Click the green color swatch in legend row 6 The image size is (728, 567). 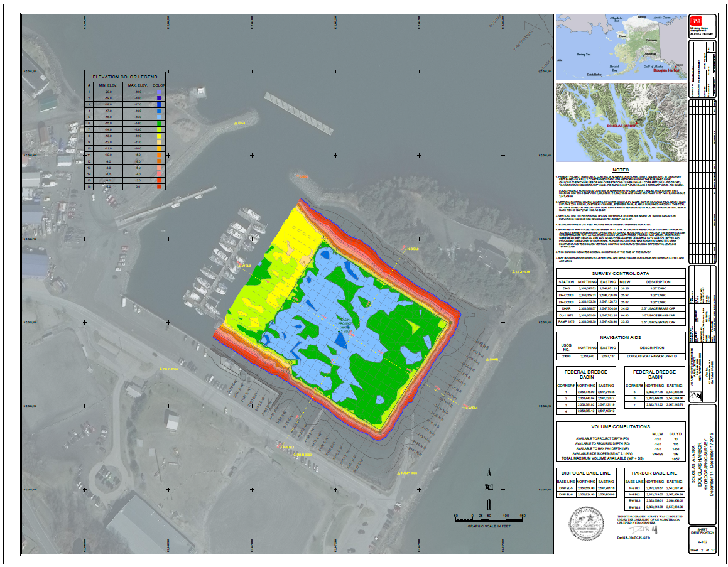(x=159, y=123)
